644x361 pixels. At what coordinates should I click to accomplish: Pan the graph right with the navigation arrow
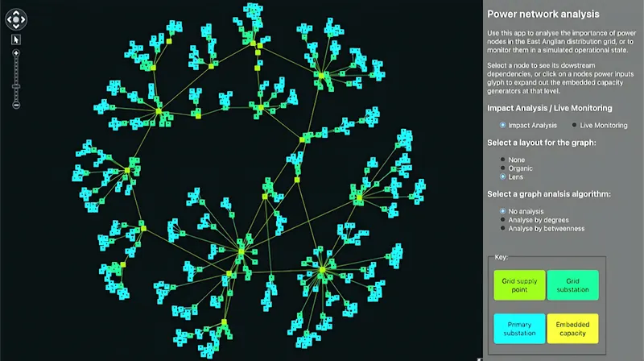click(23, 19)
